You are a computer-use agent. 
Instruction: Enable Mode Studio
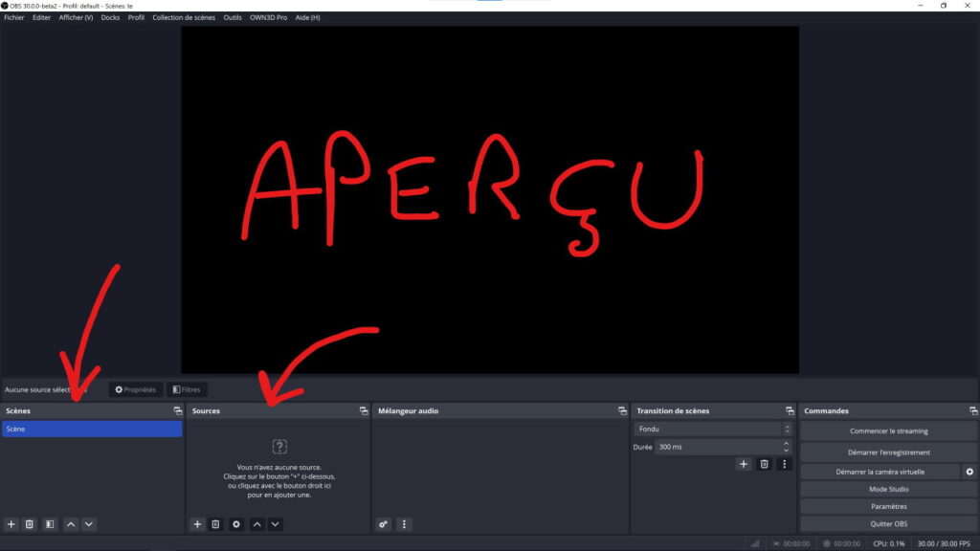(887, 489)
